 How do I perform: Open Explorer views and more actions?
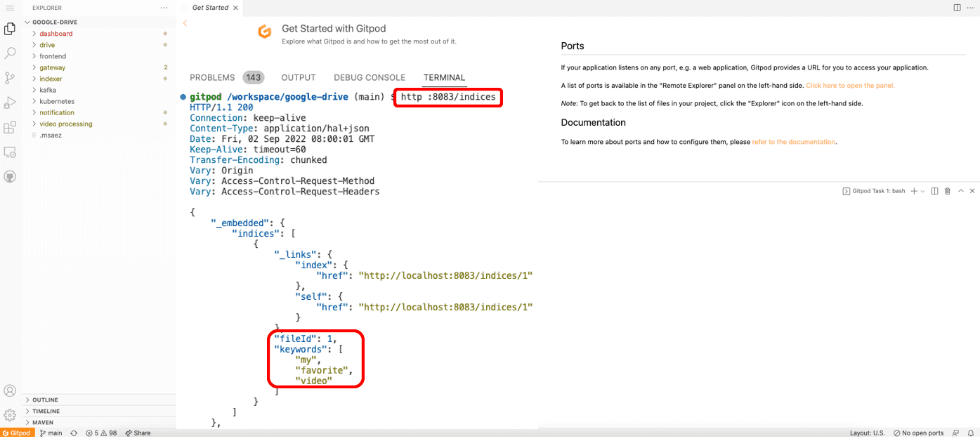point(164,8)
